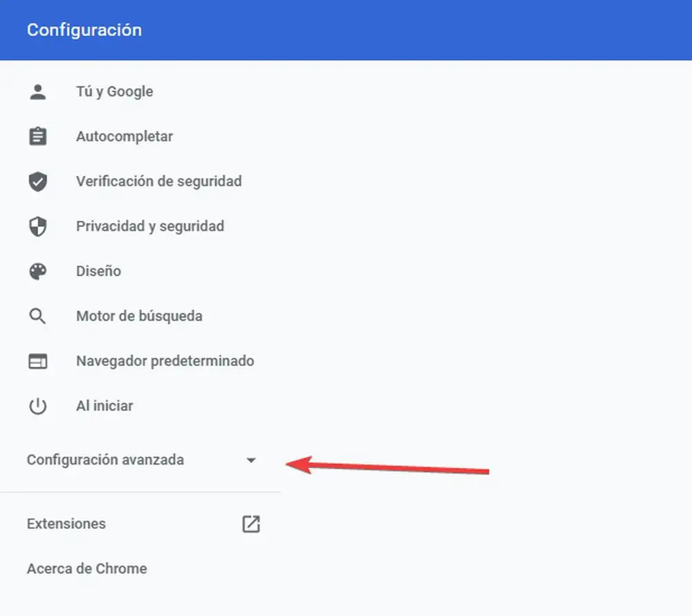Image resolution: width=692 pixels, height=616 pixels.
Task: Click the clipboard icon for Autocompletar
Action: click(37, 136)
